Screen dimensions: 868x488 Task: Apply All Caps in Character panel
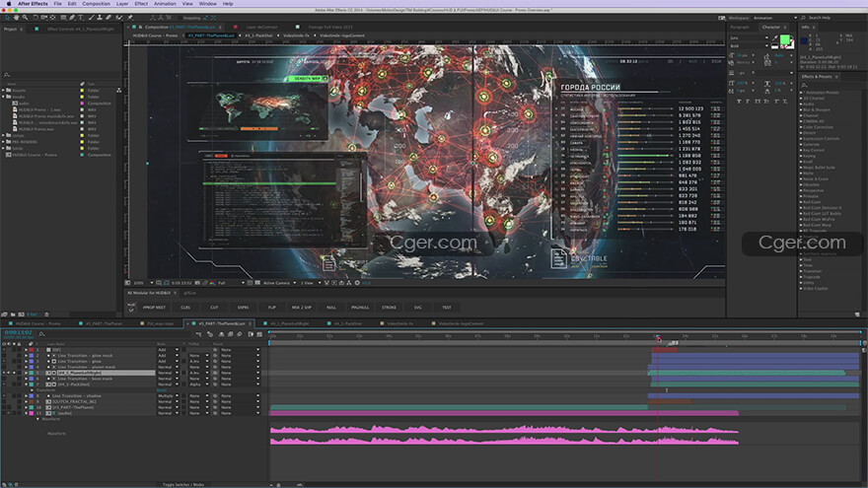pos(758,102)
